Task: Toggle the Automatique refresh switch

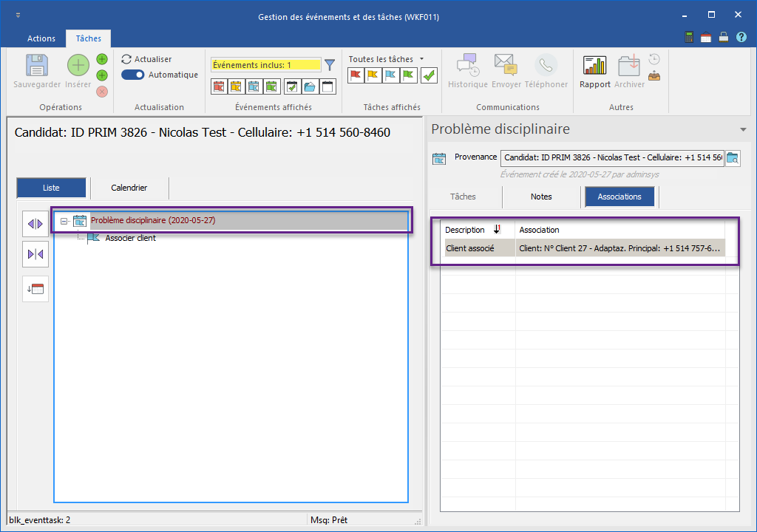Action: pos(132,75)
